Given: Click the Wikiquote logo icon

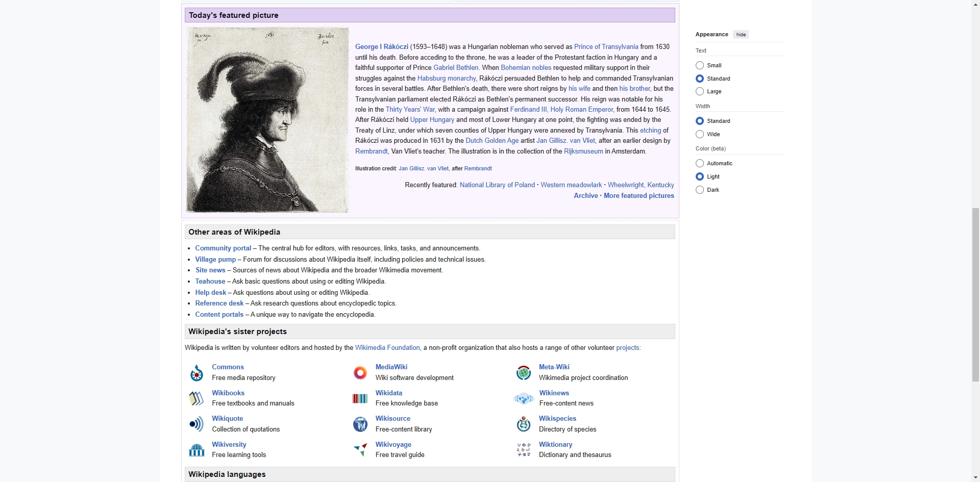Looking at the screenshot, I should point(197,424).
